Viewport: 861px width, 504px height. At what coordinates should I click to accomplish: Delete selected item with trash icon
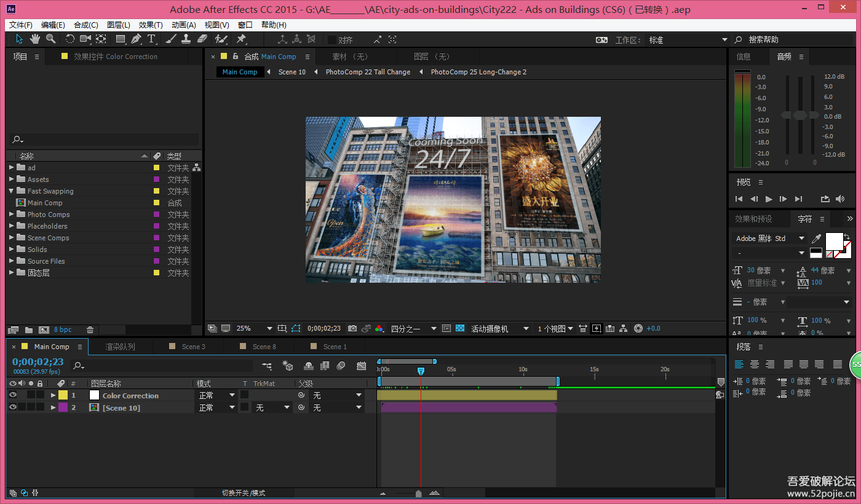(x=90, y=330)
